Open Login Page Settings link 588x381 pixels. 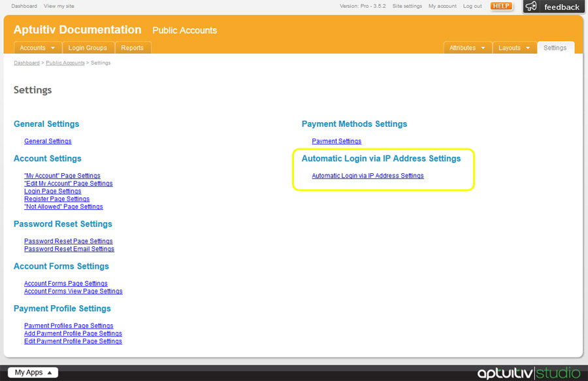pyautogui.click(x=52, y=191)
